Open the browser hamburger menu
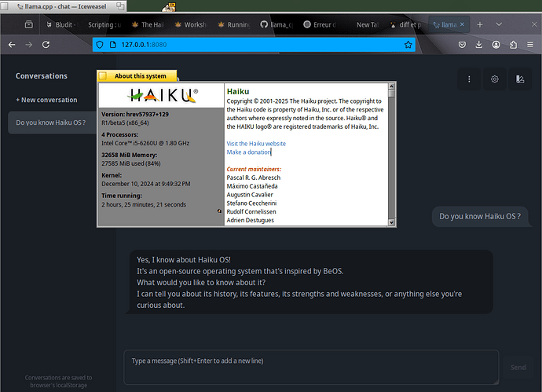The image size is (542, 392). [530, 45]
